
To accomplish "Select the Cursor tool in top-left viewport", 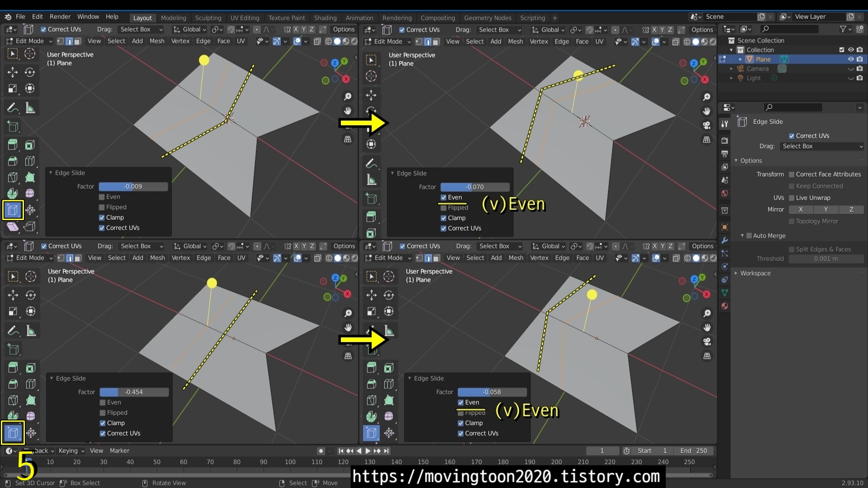I will click(30, 54).
